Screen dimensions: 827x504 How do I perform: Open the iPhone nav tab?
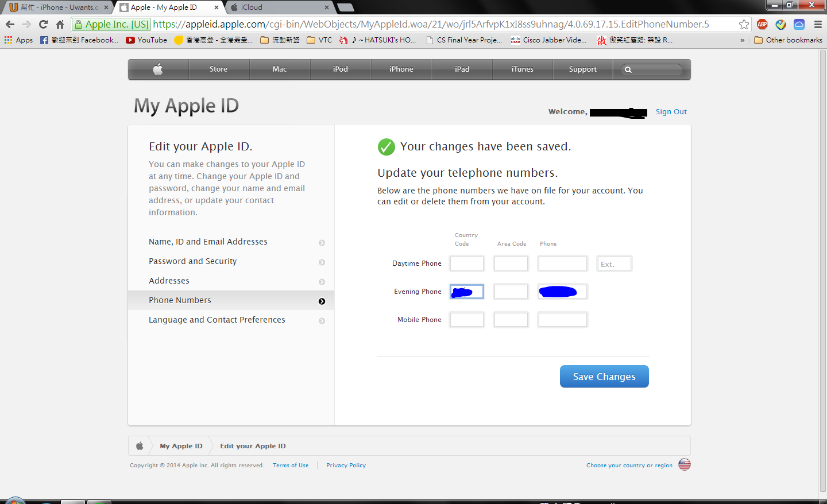401,69
